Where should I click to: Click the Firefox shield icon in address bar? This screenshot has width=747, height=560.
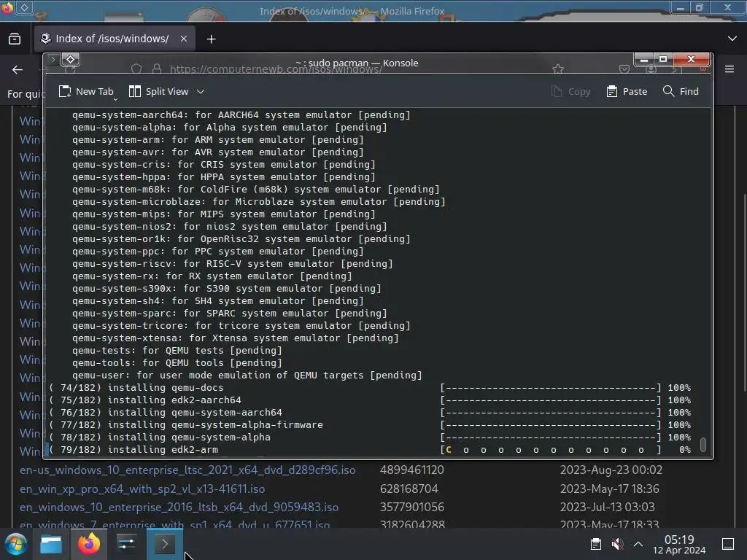tap(136, 69)
